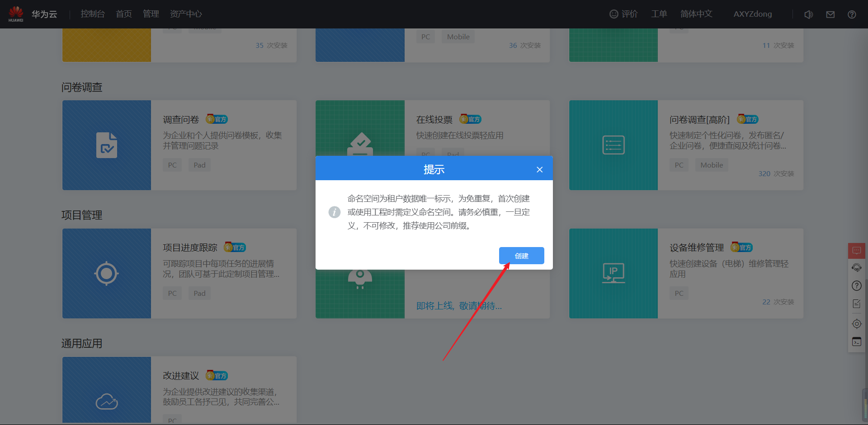This screenshot has width=868, height=425.
Task: Open the AXYZdong account menu
Action: (x=753, y=14)
